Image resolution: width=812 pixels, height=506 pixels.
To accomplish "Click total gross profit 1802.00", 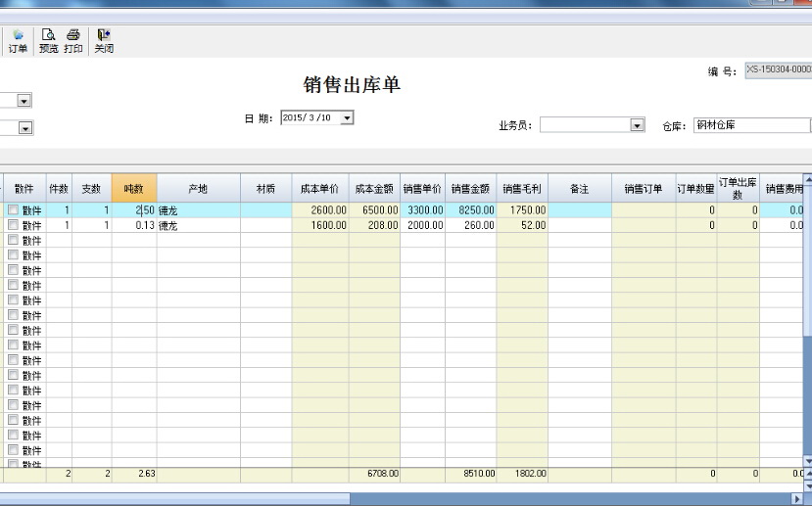I will 522,474.
